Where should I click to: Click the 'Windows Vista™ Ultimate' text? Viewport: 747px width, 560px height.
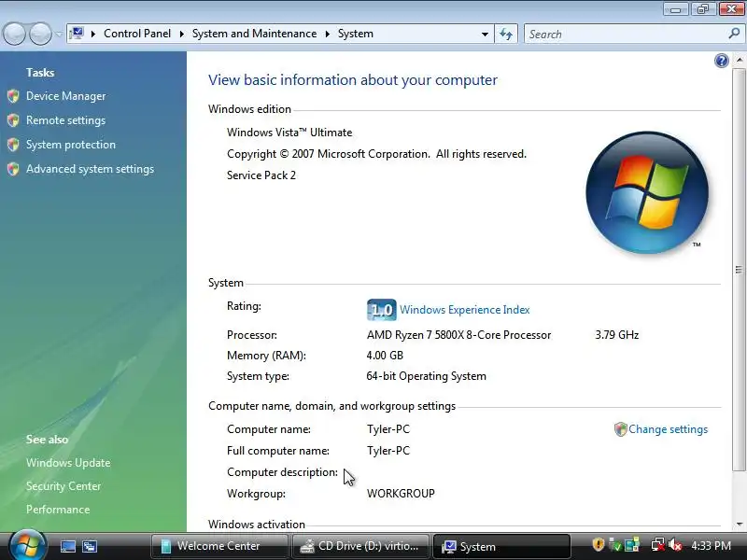tap(289, 133)
